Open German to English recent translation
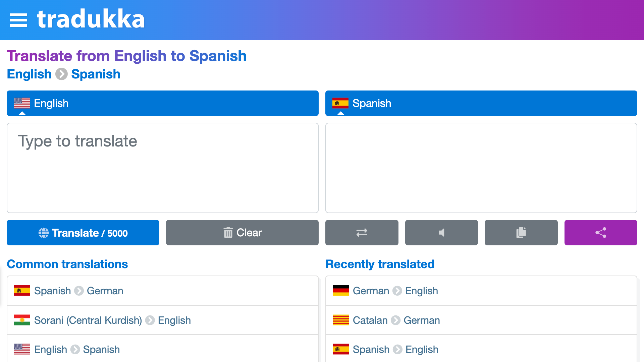644x362 pixels. pyautogui.click(x=481, y=291)
